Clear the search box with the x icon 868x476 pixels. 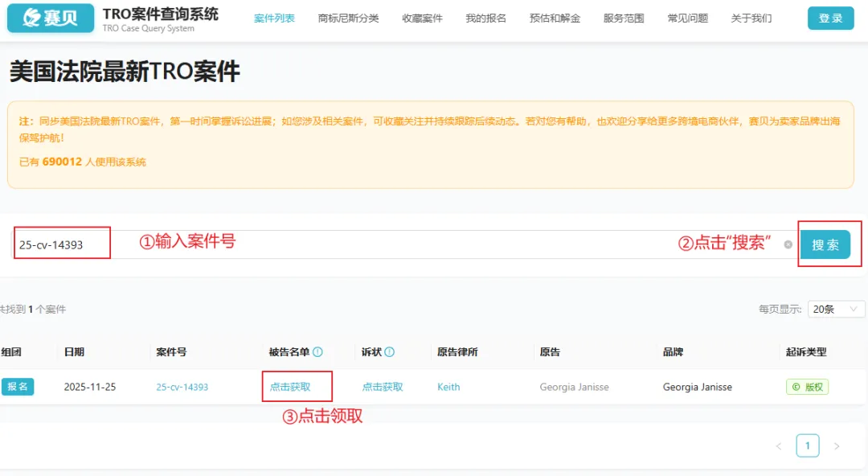[787, 244]
